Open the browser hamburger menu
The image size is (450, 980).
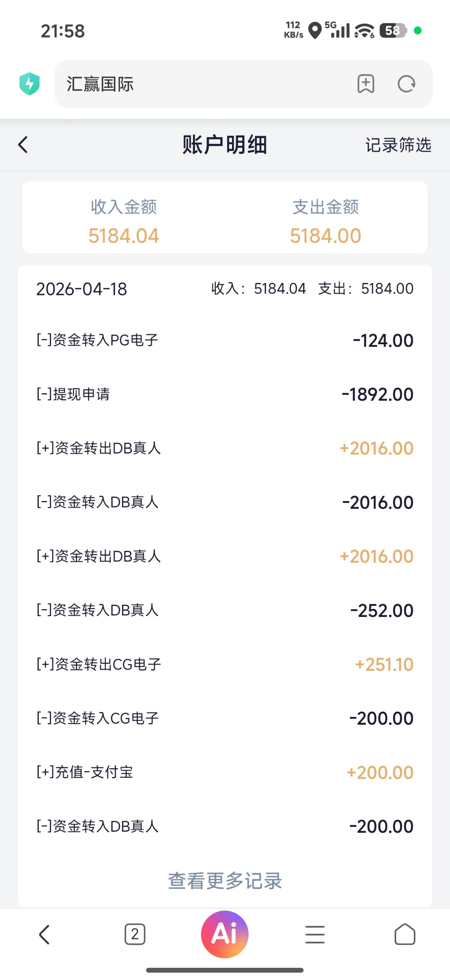point(315,935)
